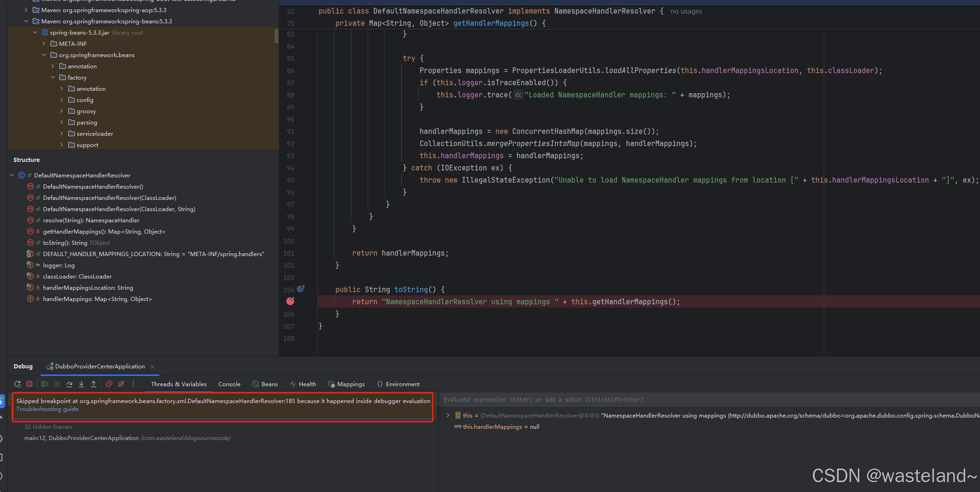Click '32 hidden frames' in the frames list
The height and width of the screenshot is (492, 980).
[48, 426]
